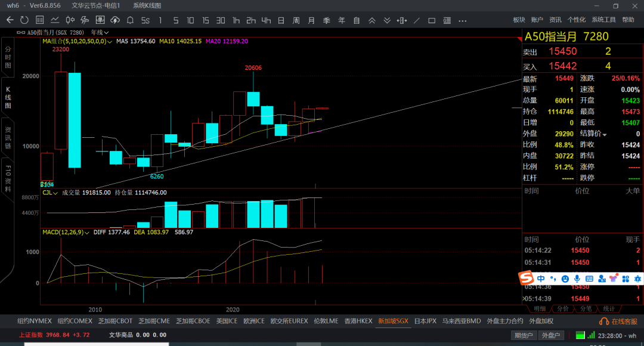Image resolution: width=644 pixels, height=346 pixels.
Task: Open the Sogou skin t-shirt icon
Action: tap(614, 278)
